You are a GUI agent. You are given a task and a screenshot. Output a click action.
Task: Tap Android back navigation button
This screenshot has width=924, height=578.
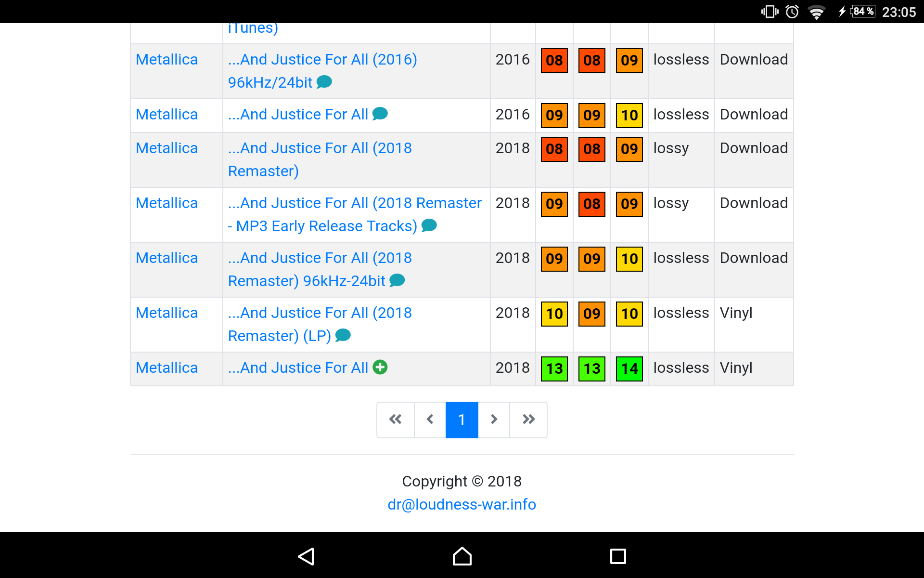point(306,556)
